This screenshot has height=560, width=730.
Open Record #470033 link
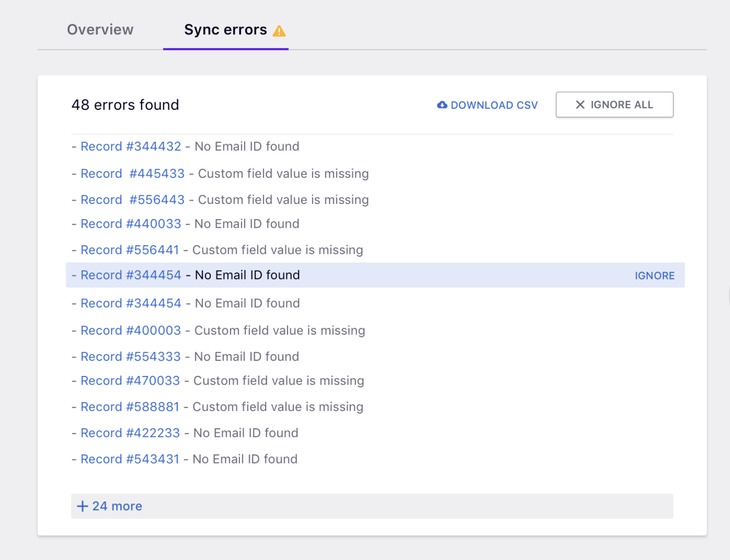click(x=130, y=381)
